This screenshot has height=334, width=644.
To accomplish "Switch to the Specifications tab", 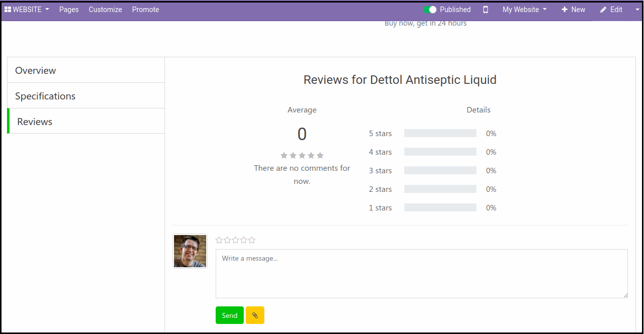I will pos(86,96).
